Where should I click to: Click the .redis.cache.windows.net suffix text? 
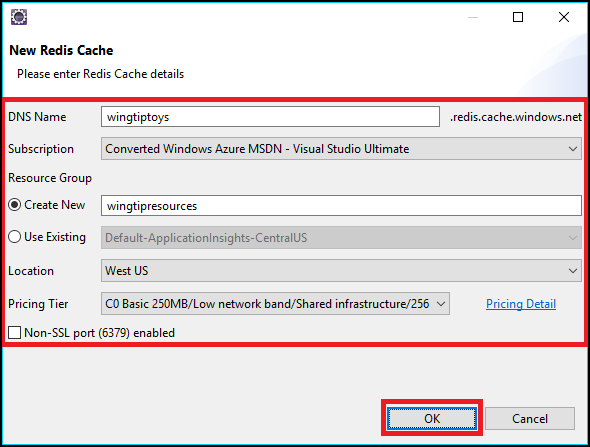(516, 117)
